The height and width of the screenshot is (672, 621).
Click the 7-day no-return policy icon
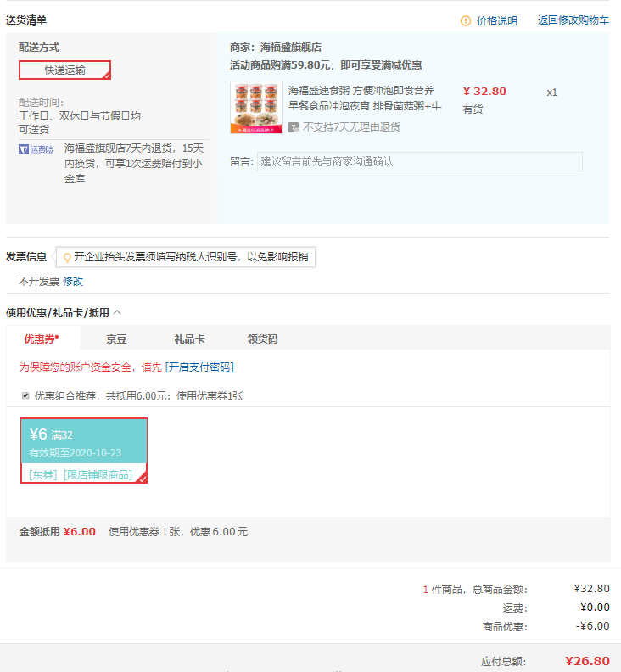pyautogui.click(x=294, y=127)
